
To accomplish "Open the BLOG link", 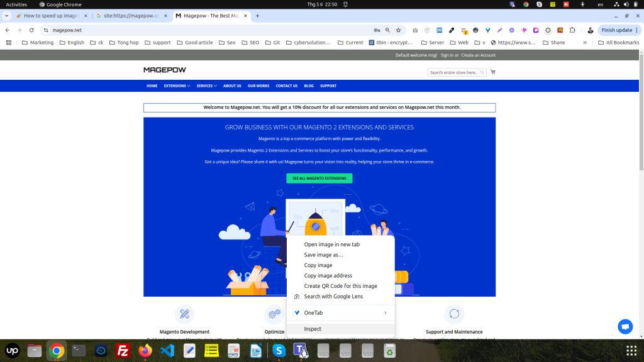I will [x=309, y=85].
